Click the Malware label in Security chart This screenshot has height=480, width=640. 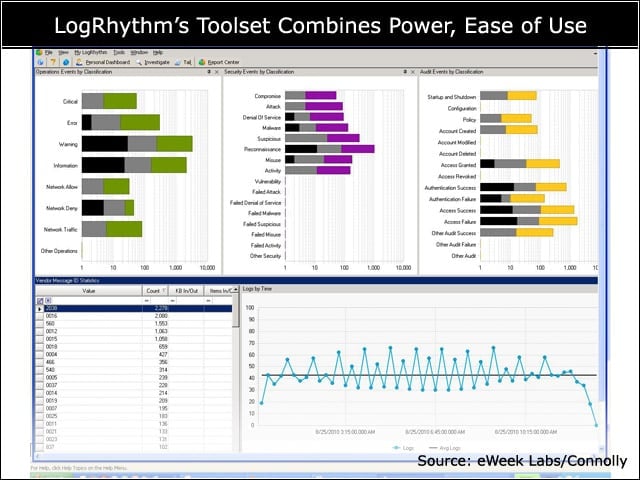(271, 128)
